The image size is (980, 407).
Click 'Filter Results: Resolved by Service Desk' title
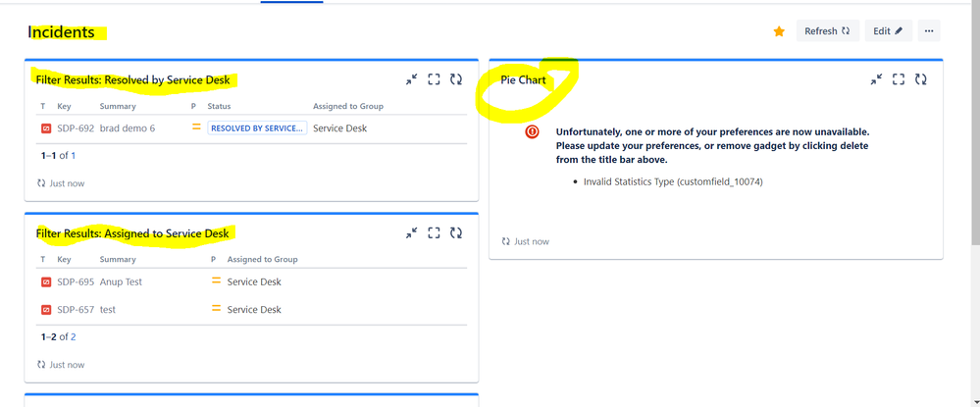click(133, 80)
